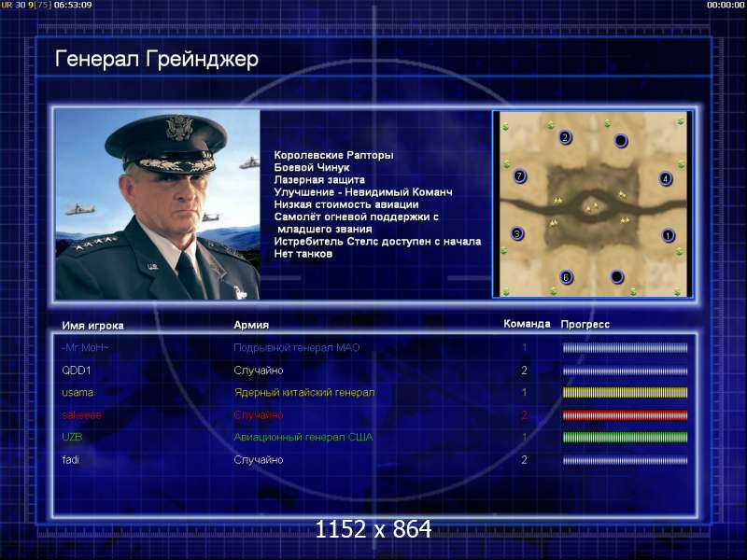
Task: Click the 'Команда' column header
Action: (527, 324)
